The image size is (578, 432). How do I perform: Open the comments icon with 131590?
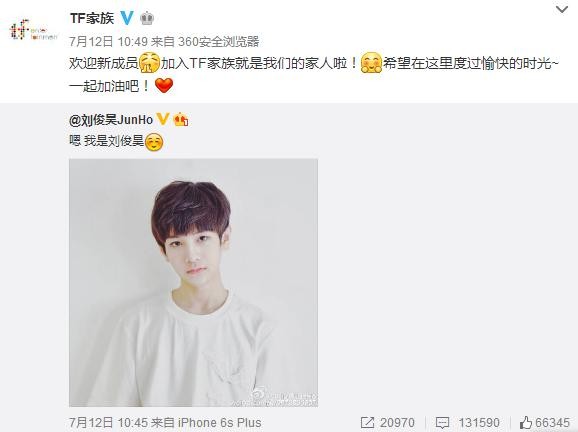(442, 422)
